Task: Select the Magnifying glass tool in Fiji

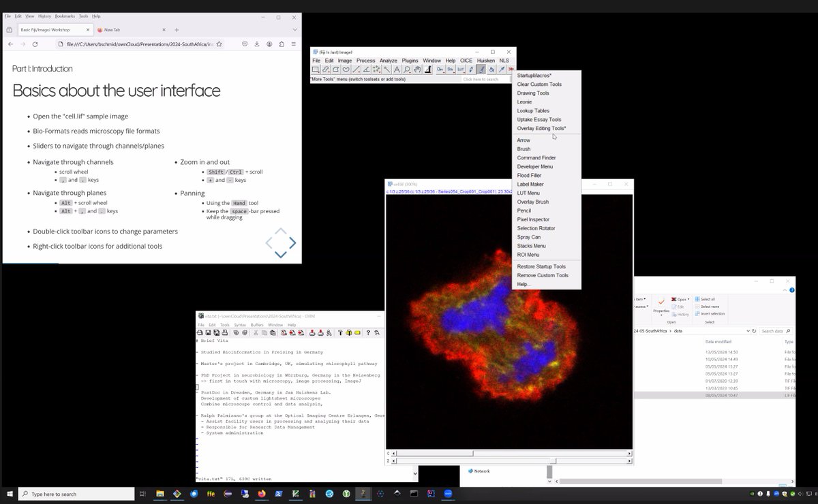Action: click(407, 69)
